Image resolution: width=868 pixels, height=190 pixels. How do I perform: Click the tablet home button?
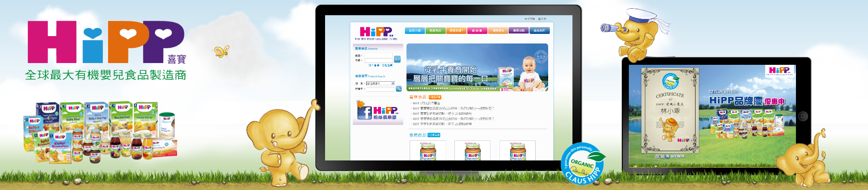pyautogui.click(x=803, y=116)
